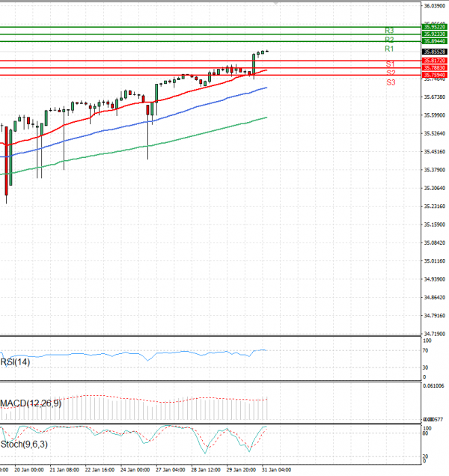Viewport: 449px width, 476px height.
Task: Click the 29 Jan 20:00 time label
Action: 241,469
